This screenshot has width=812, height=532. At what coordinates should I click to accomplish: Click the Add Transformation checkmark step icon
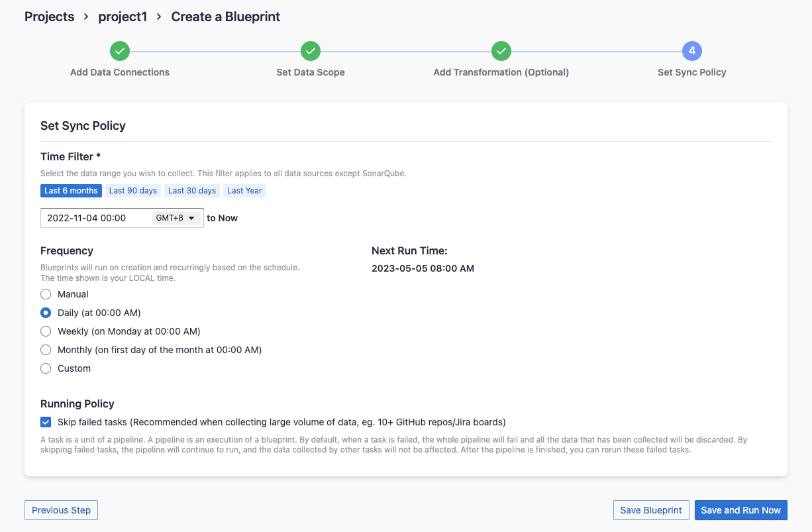(x=501, y=51)
